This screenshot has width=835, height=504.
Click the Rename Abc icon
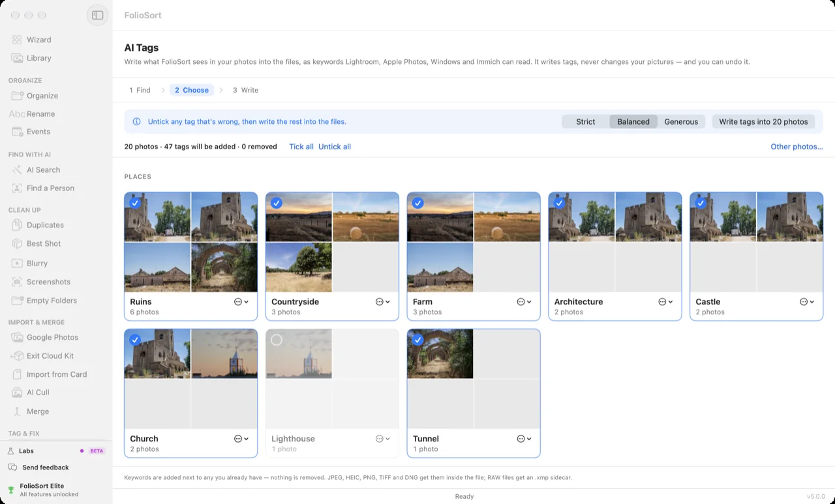pos(17,114)
